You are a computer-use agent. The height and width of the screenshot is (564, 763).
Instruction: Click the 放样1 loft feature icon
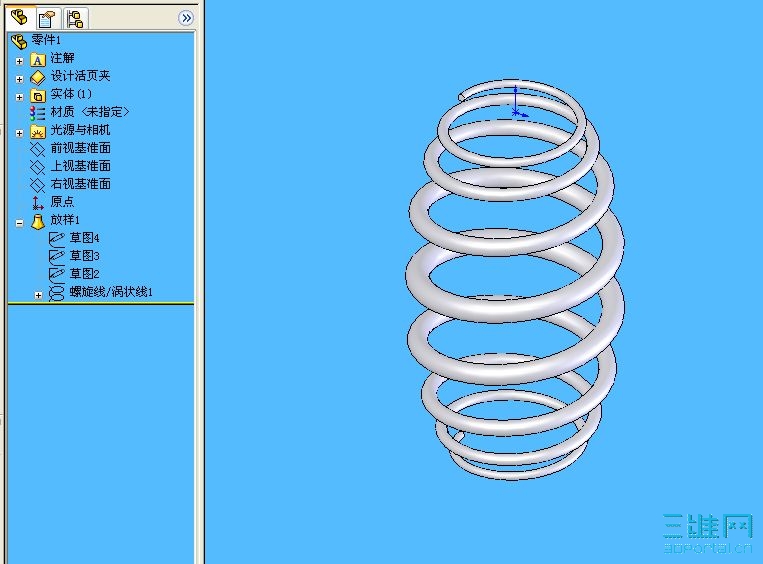click(38, 221)
